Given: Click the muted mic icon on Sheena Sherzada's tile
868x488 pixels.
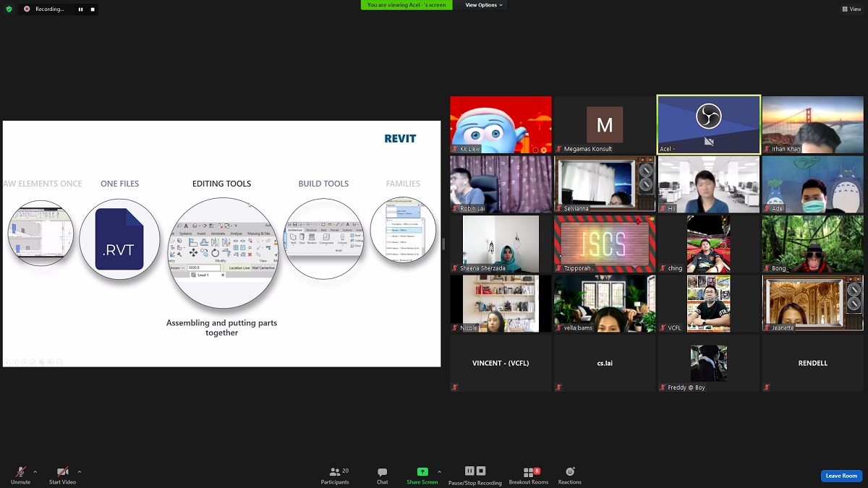Looking at the screenshot, I should (x=455, y=268).
